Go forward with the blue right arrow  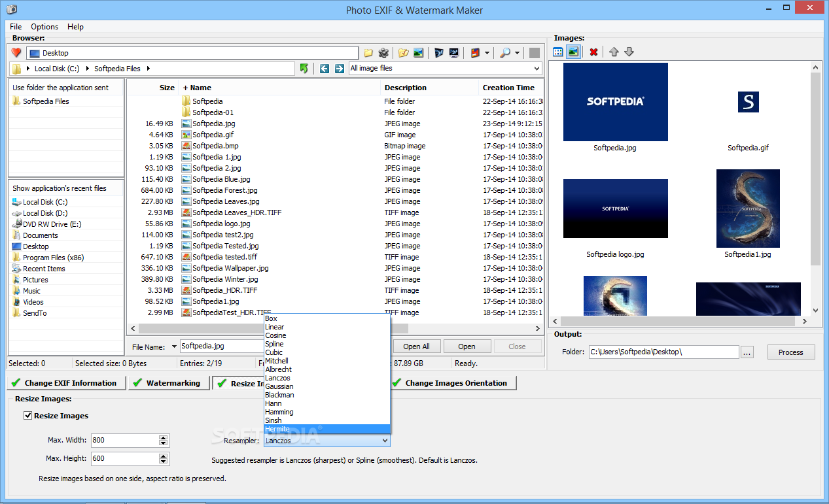pos(339,69)
